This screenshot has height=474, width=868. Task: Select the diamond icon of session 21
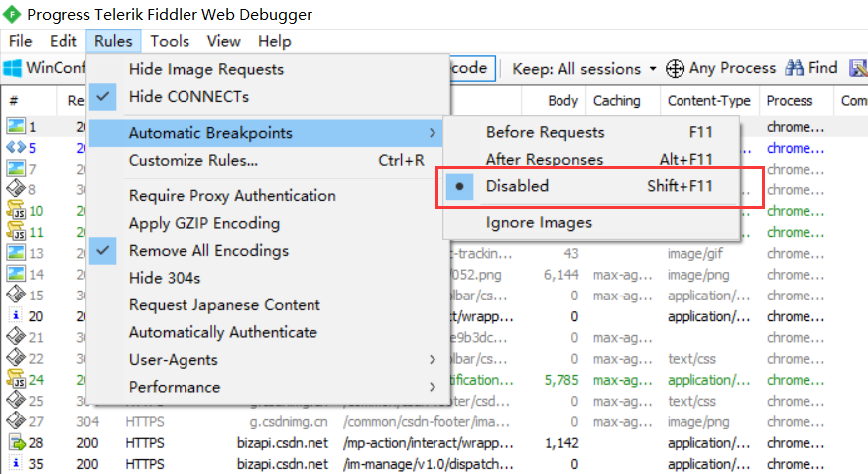16,337
